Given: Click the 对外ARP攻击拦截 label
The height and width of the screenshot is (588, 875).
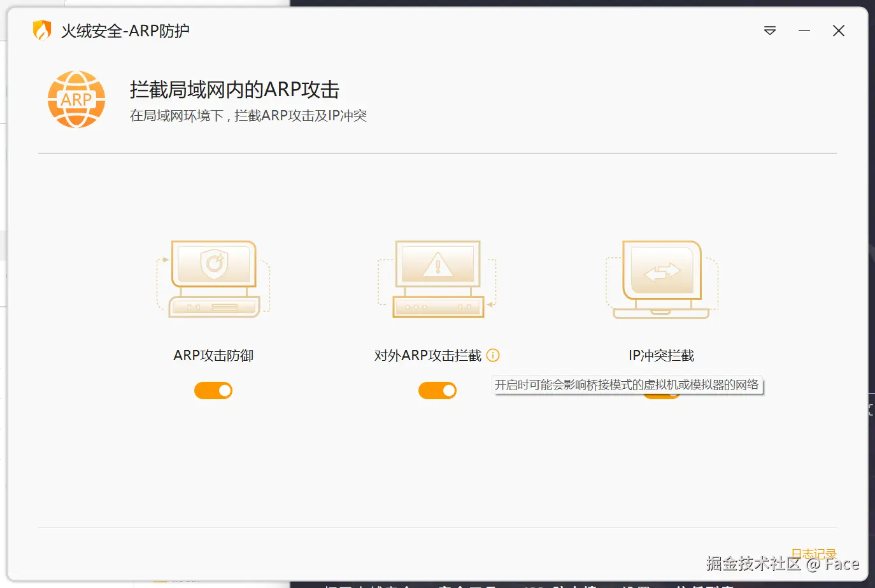Looking at the screenshot, I should click(x=428, y=356).
